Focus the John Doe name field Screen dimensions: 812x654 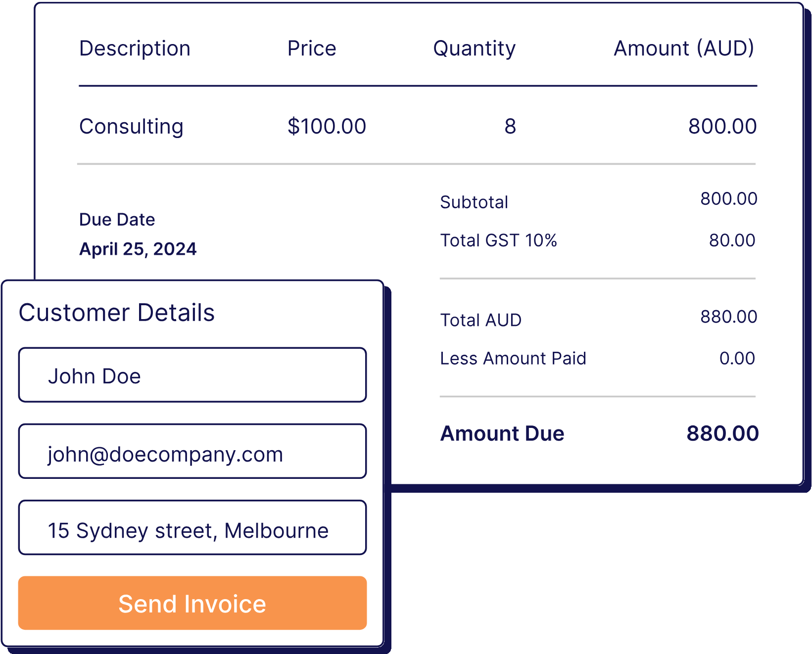click(192, 375)
